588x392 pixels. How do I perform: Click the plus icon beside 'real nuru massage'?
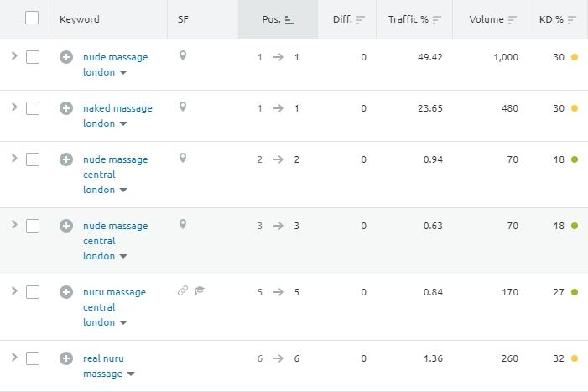click(66, 358)
